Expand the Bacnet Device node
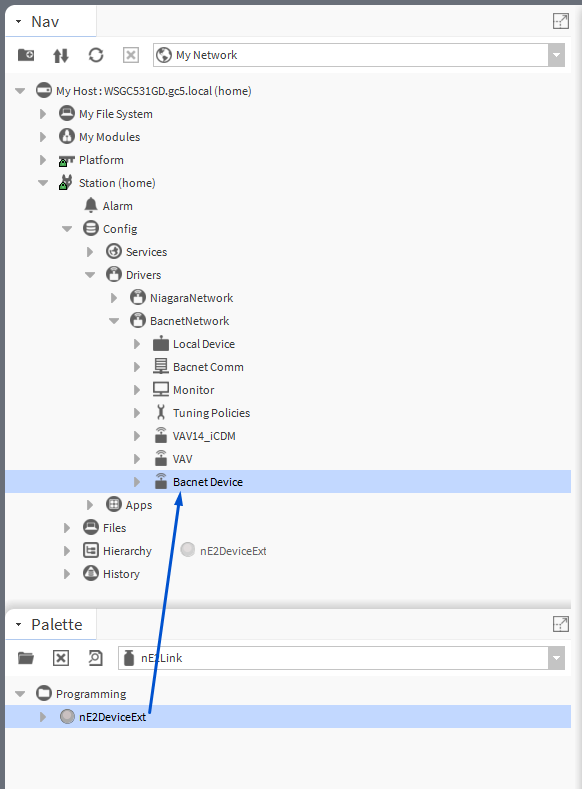 point(137,482)
